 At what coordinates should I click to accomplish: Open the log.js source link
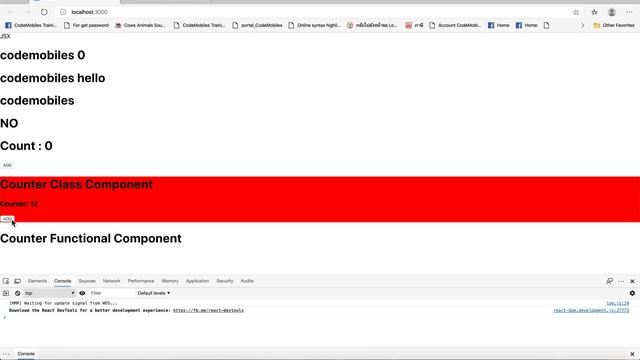pos(618,303)
